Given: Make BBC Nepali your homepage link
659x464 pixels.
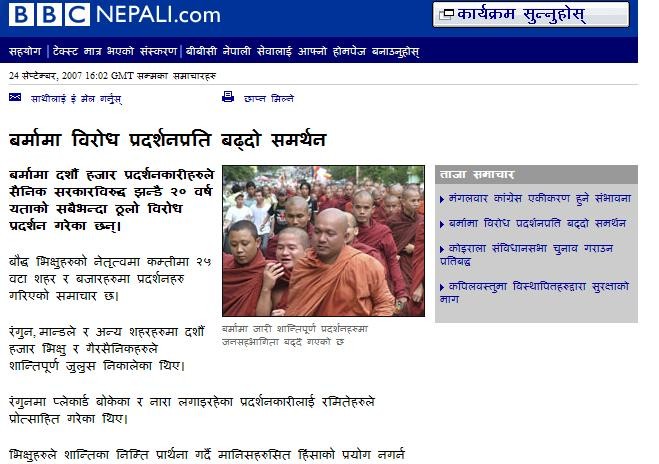Looking at the screenshot, I should 302,51.
